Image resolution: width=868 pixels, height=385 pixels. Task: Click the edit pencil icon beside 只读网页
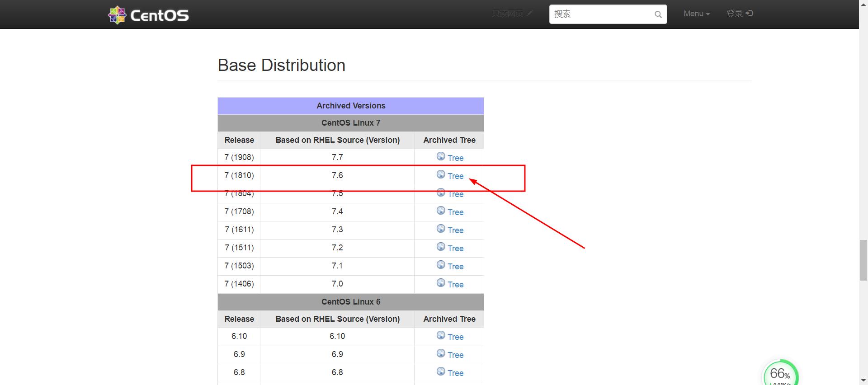pyautogui.click(x=529, y=14)
